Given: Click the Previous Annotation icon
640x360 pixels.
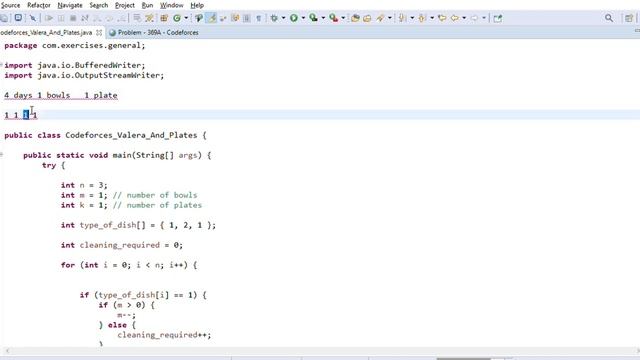Looking at the screenshot, I should [x=422, y=18].
